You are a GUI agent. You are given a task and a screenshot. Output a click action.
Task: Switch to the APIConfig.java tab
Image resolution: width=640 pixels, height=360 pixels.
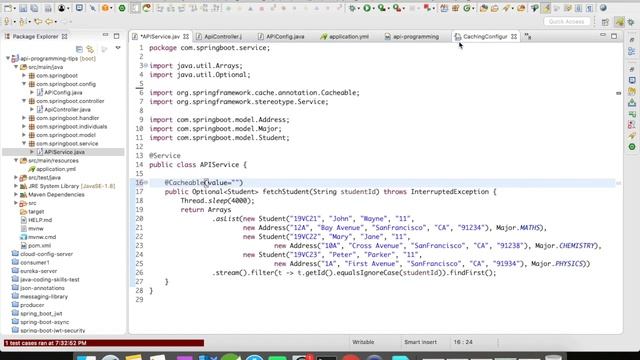[285, 37]
